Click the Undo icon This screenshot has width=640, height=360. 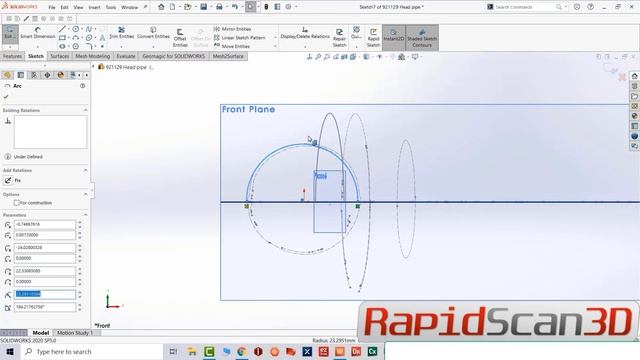235,7
